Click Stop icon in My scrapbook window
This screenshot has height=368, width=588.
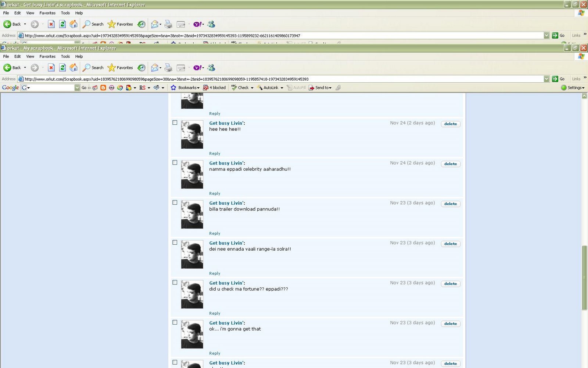pyautogui.click(x=51, y=68)
